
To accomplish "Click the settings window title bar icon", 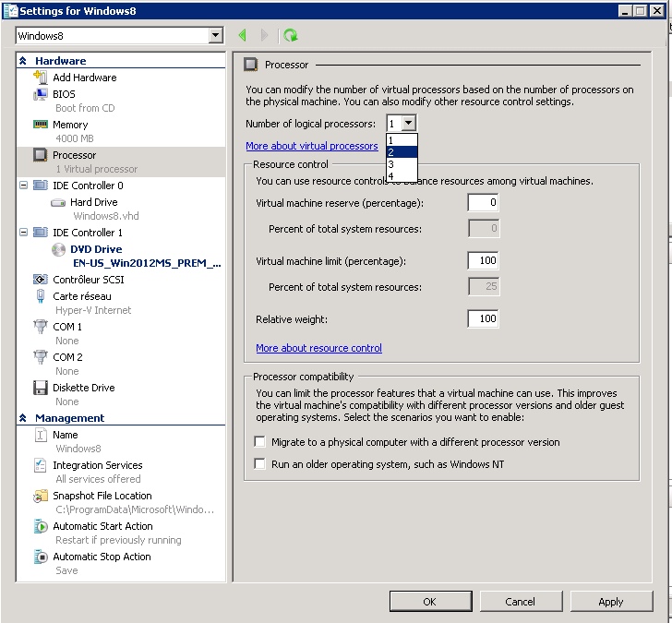I will (10, 11).
